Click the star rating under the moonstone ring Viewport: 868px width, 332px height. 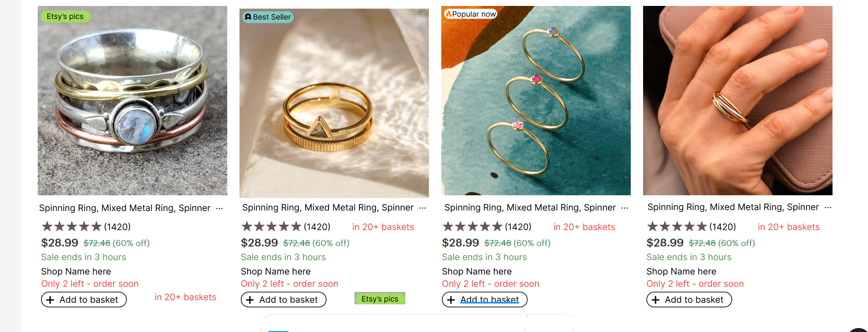[72, 227]
